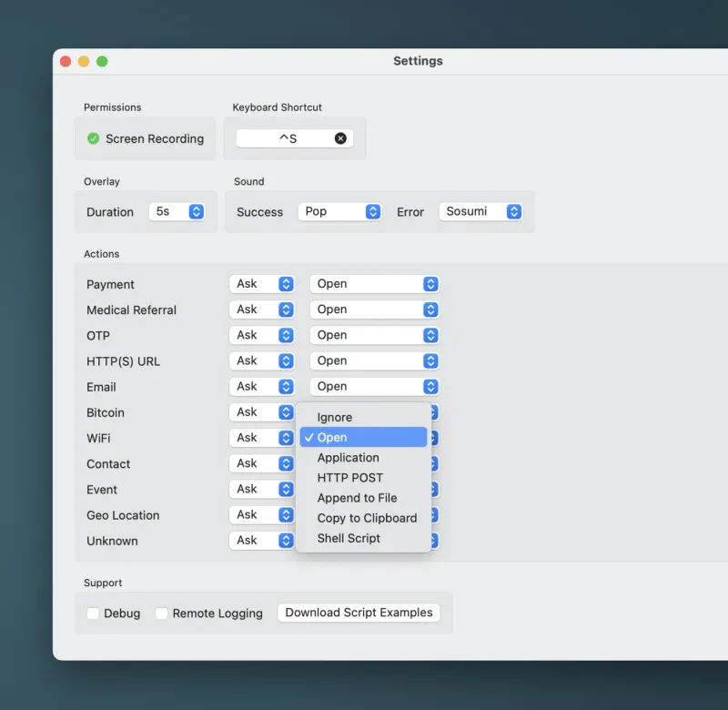
Task: Click the Settings window title
Action: coord(418,61)
